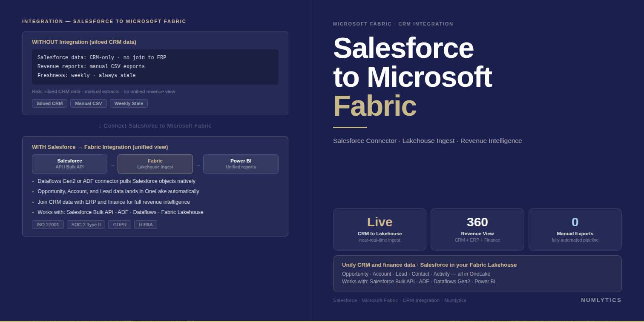Click the gold 'Fabric' title word

pyautogui.click(x=375, y=106)
